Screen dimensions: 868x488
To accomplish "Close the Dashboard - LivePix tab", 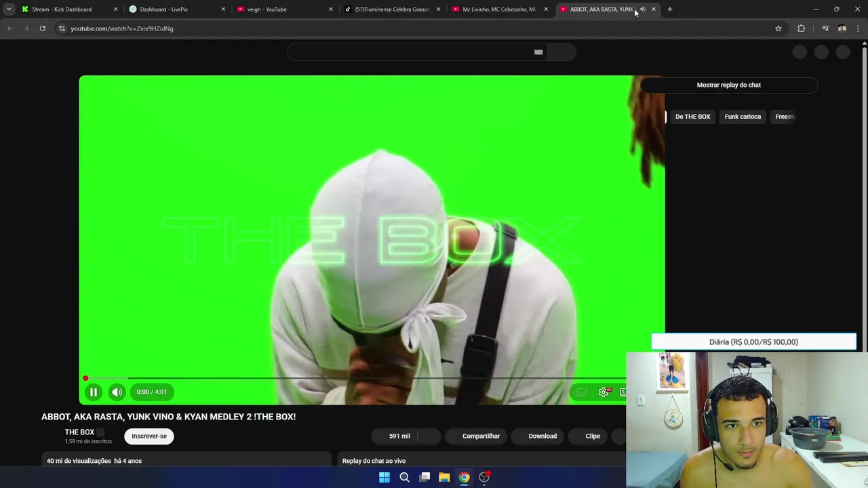I will (x=223, y=9).
